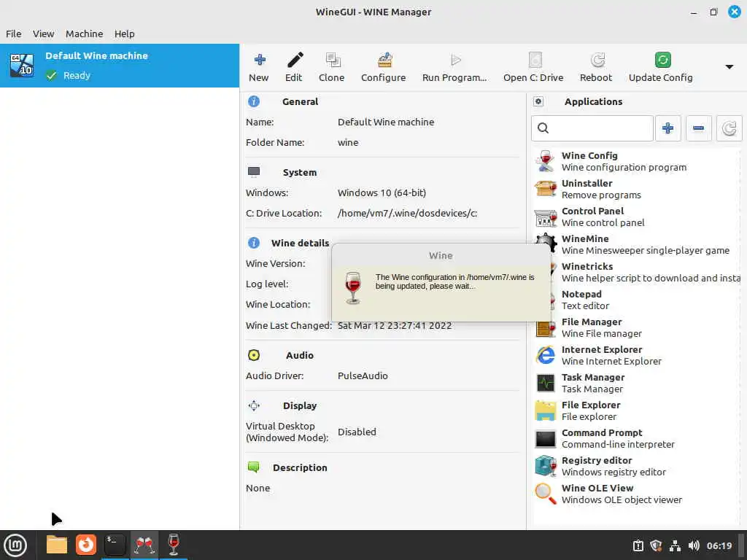This screenshot has height=560, width=747.
Task: Click the New machine toolbar icon
Action: pyautogui.click(x=259, y=60)
